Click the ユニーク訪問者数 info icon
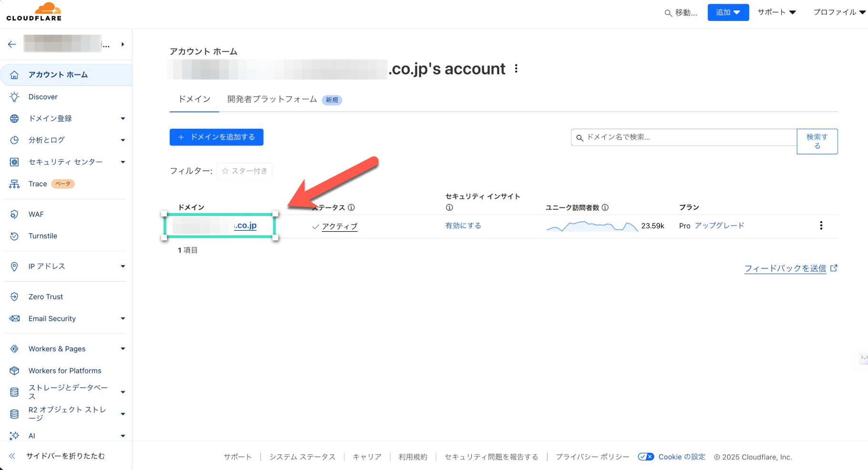 pos(605,207)
